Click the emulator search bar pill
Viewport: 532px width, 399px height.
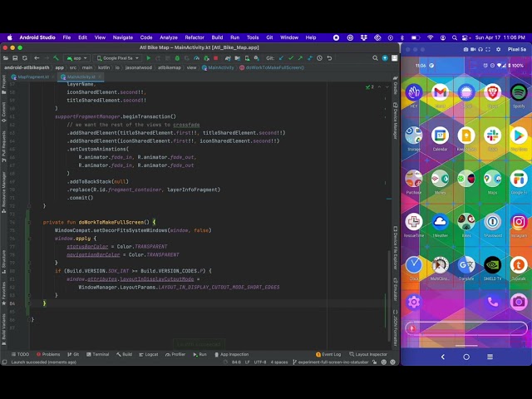click(466, 328)
